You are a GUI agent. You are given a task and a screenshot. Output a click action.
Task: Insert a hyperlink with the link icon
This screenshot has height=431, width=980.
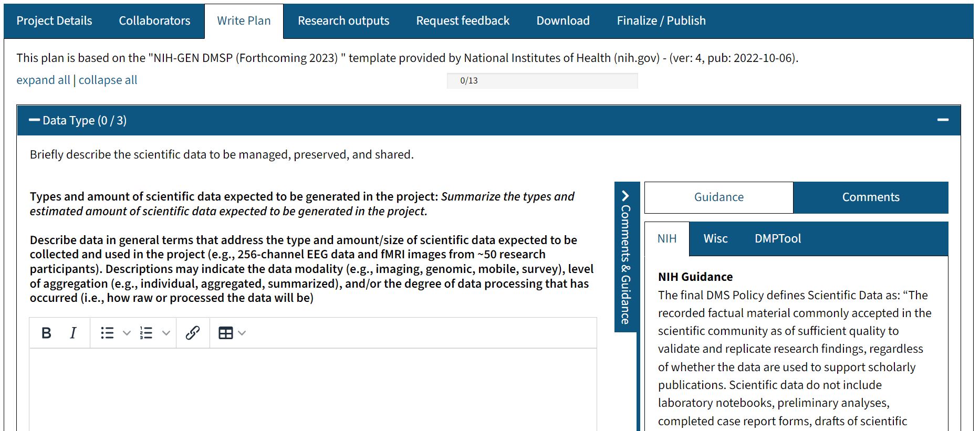(193, 333)
